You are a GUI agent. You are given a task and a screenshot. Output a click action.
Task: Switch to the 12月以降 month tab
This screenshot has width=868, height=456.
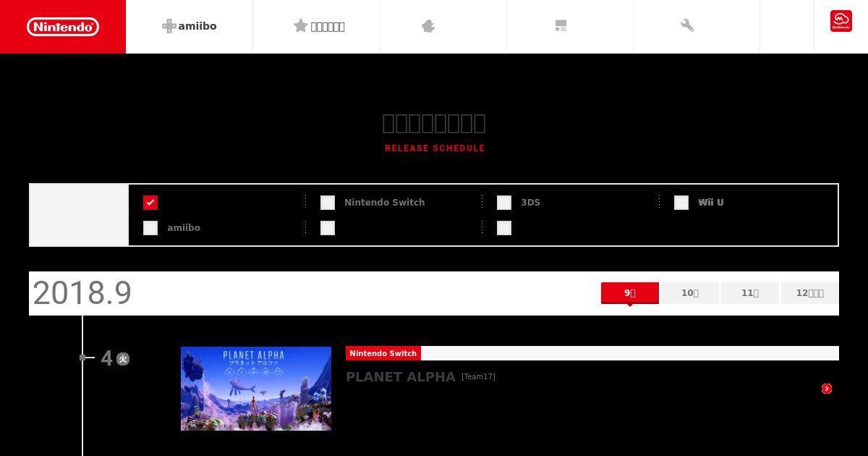(x=810, y=293)
